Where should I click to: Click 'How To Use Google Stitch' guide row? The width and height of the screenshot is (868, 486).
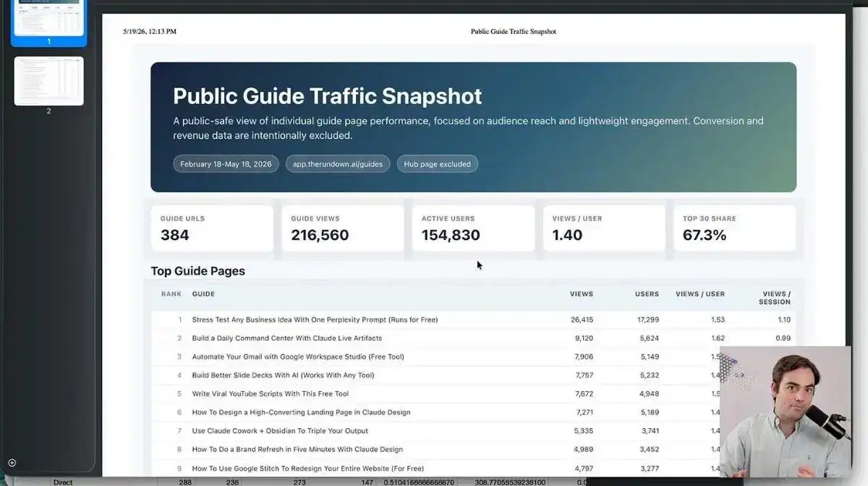coord(473,468)
